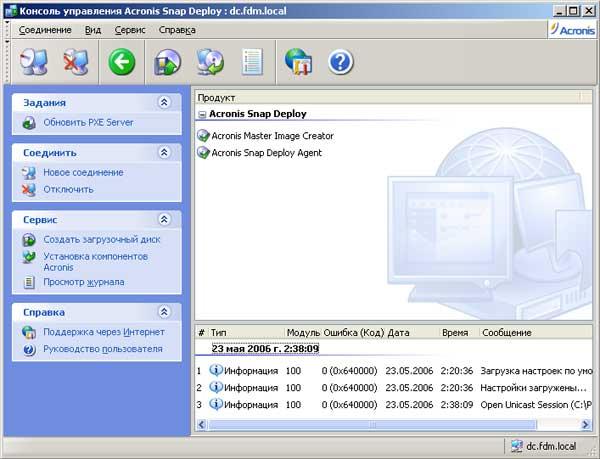Click time 2:38:09 in log row 3

[457, 404]
